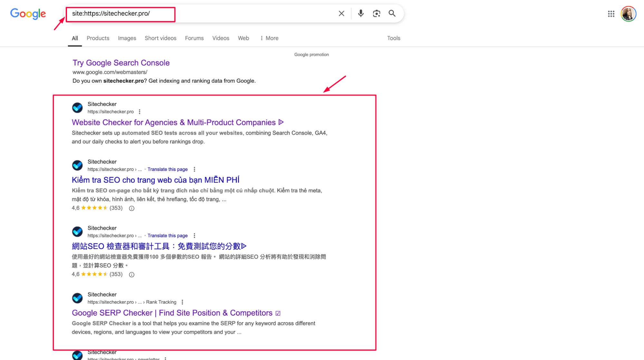The image size is (644, 360).
Task: Switch to the Videos tab
Action: coord(221,38)
